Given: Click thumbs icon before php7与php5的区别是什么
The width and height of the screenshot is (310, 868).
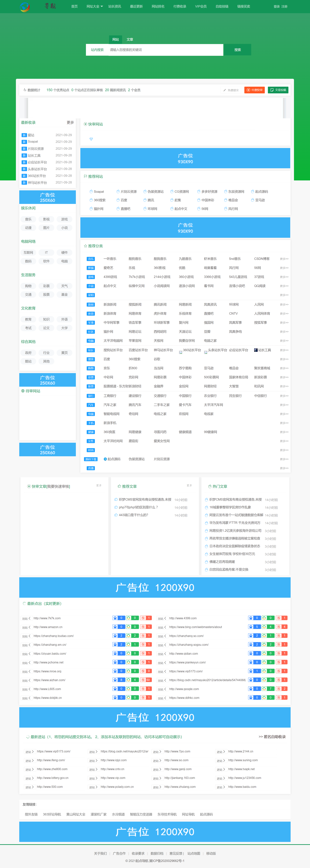Looking at the screenshot, I should tap(116, 507).
